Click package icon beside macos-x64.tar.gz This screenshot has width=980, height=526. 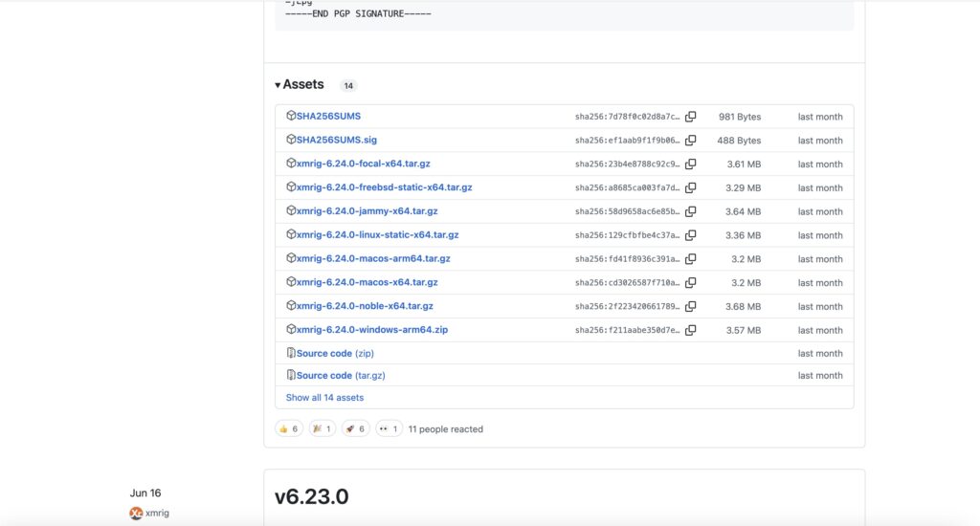(x=291, y=282)
